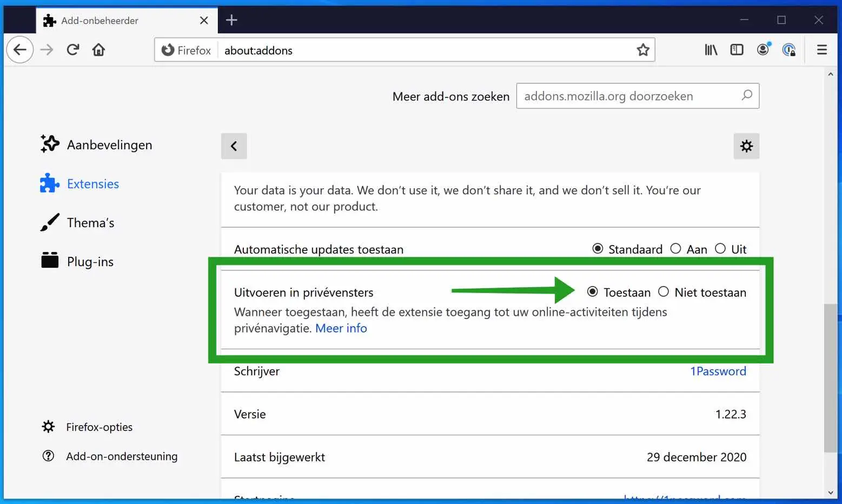Open Add-on-ondersteuning help

point(110,456)
